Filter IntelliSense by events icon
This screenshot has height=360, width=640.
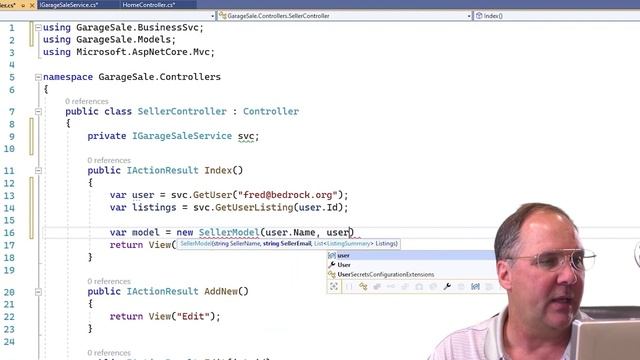(433, 287)
